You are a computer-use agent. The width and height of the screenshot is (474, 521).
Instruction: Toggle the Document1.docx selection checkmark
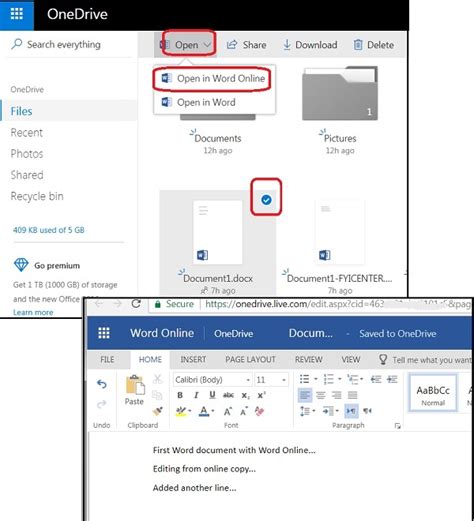266,200
